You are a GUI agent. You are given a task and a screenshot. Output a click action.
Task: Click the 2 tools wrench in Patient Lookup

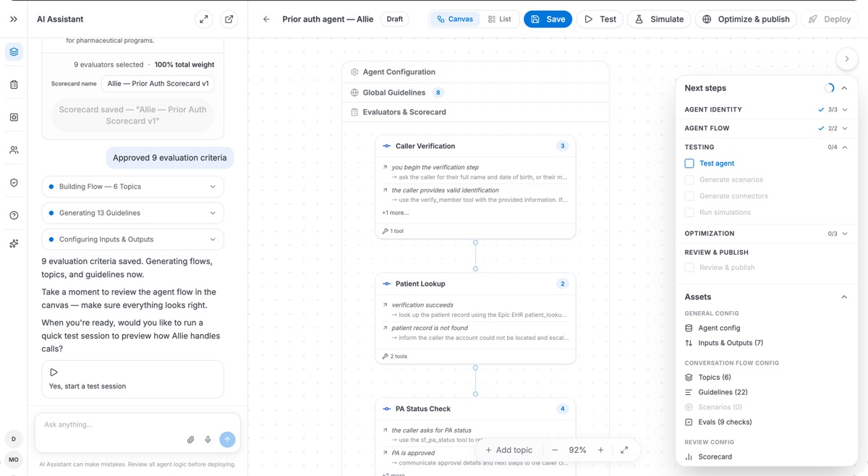394,356
